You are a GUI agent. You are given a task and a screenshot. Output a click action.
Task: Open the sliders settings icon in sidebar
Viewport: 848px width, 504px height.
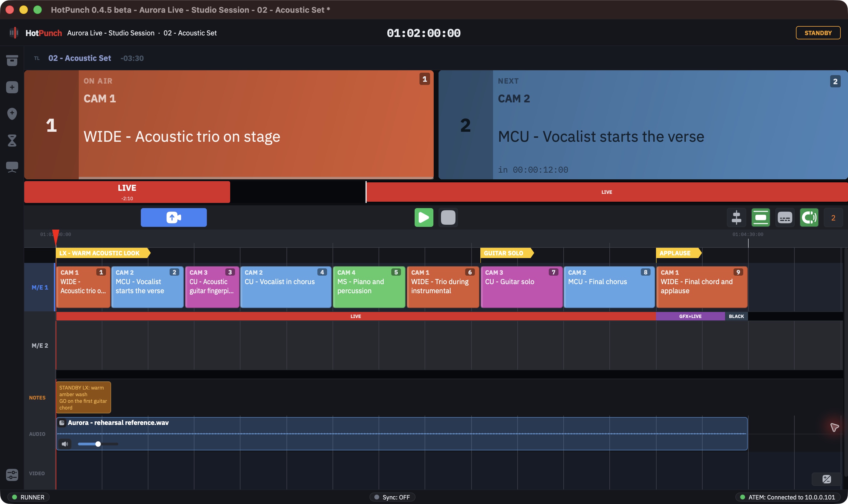tap(12, 474)
